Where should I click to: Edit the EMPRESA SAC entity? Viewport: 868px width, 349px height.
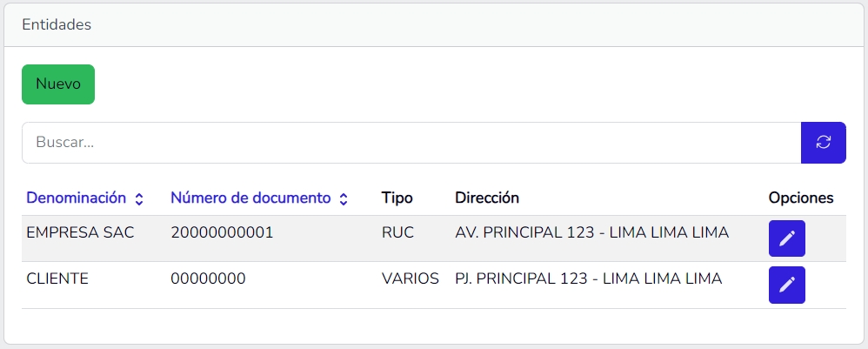coord(786,238)
